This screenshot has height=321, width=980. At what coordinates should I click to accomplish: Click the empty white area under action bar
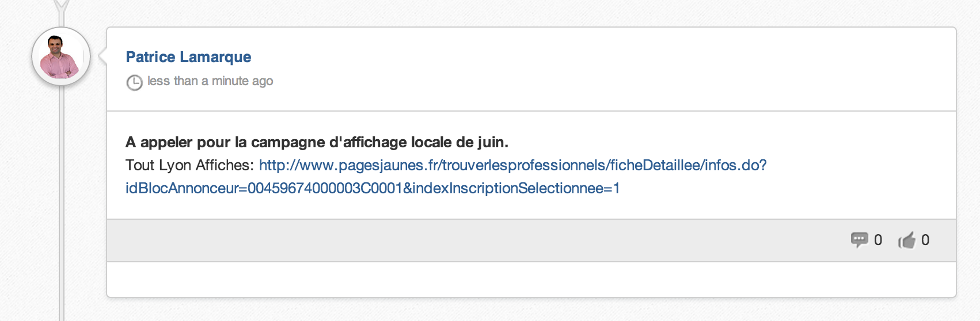531,280
